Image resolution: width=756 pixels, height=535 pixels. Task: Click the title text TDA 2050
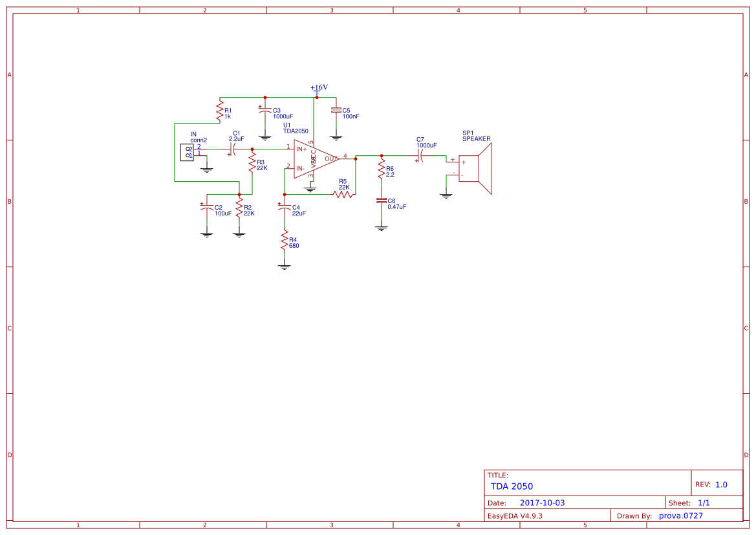click(x=512, y=486)
